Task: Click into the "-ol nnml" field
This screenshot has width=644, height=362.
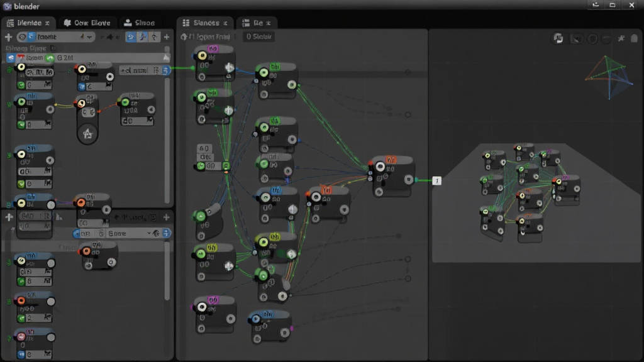Action: (140, 70)
